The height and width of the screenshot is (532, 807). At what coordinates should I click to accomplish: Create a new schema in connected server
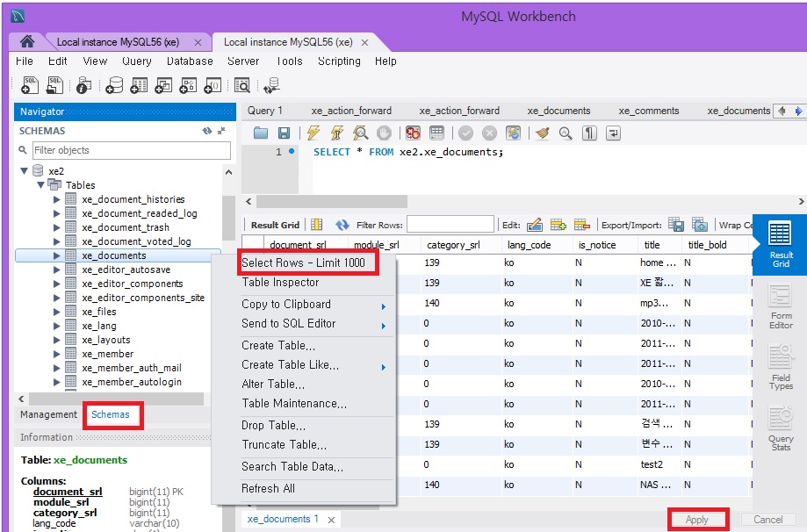115,85
